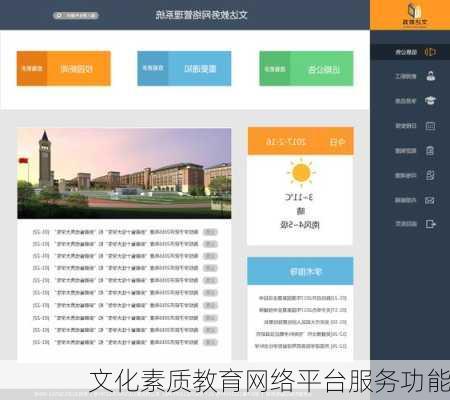Click the darker view-more section of green card
This screenshot has height=400, width=450.
275,68
